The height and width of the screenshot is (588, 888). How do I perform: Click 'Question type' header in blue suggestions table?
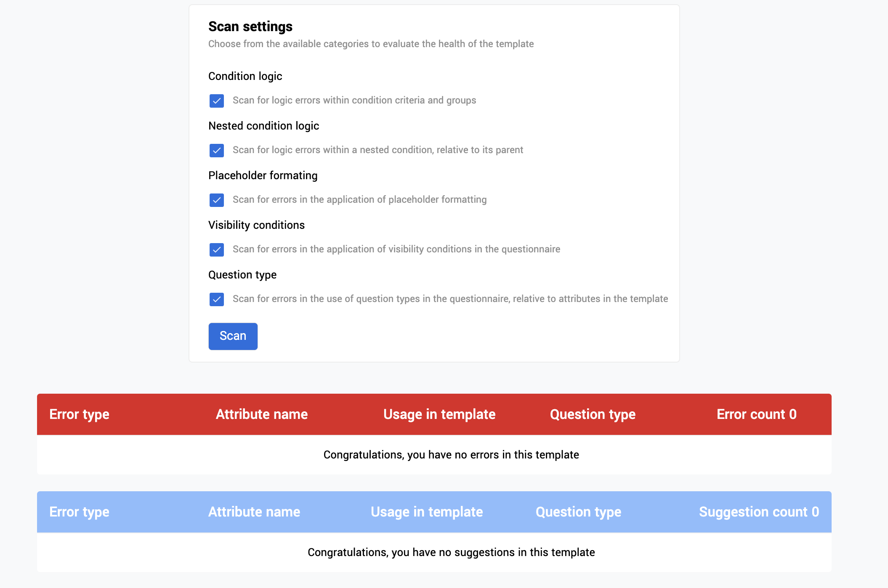(x=578, y=512)
